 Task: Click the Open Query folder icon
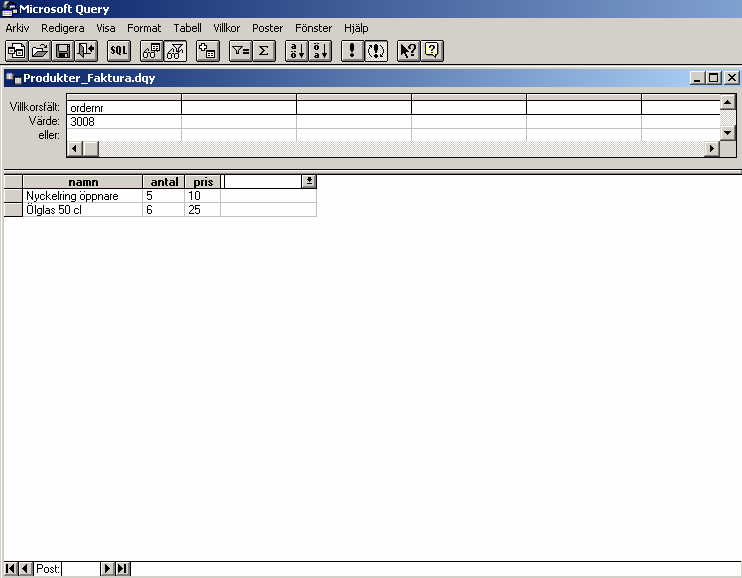[x=40, y=51]
